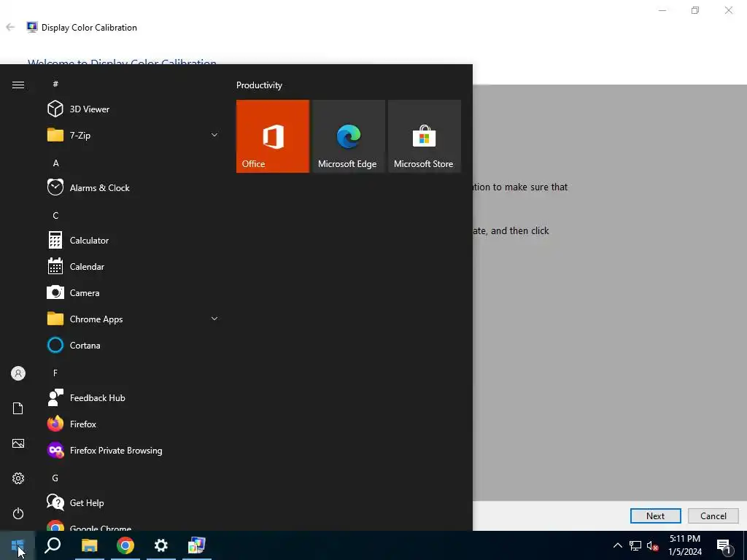Launch the Camera app
Viewport: 747px width, 560px height.
tap(133, 293)
